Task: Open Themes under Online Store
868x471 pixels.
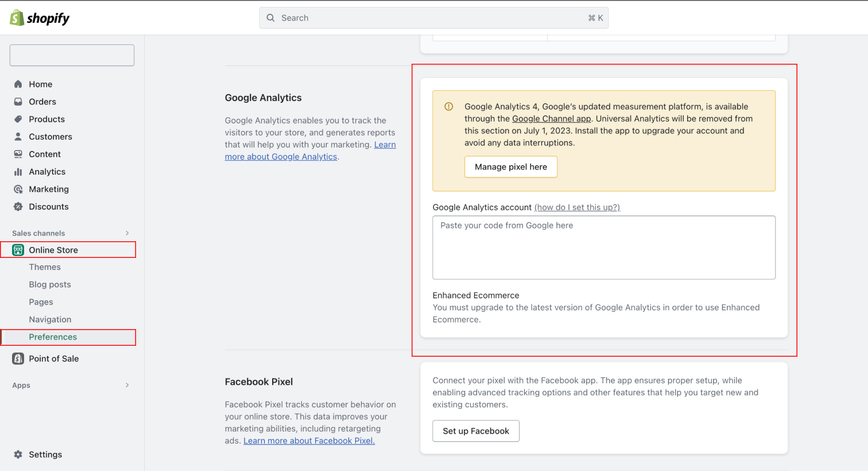Action: [45, 267]
